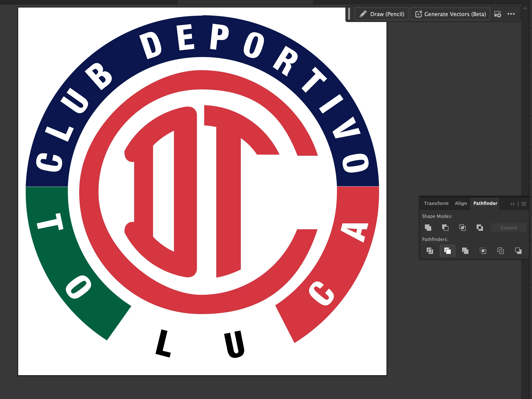
Task: Collapse the Pathfinder panel with double arrows
Action: point(512,204)
